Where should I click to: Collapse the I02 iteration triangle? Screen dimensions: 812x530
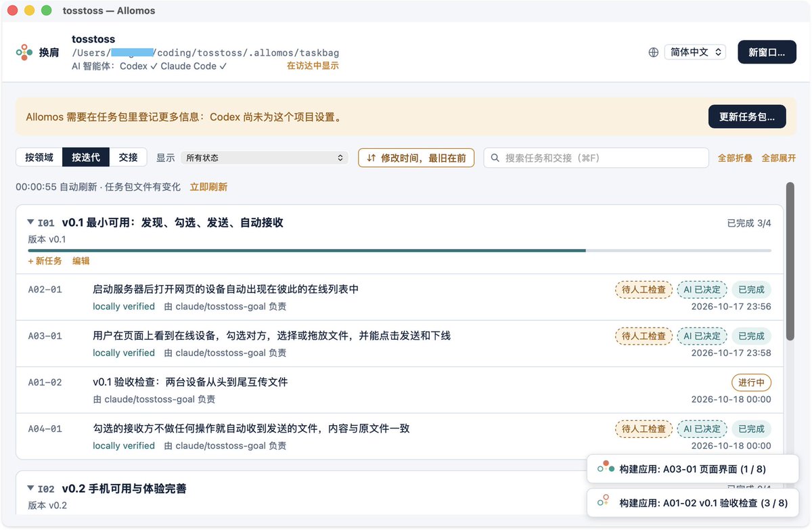(30, 488)
